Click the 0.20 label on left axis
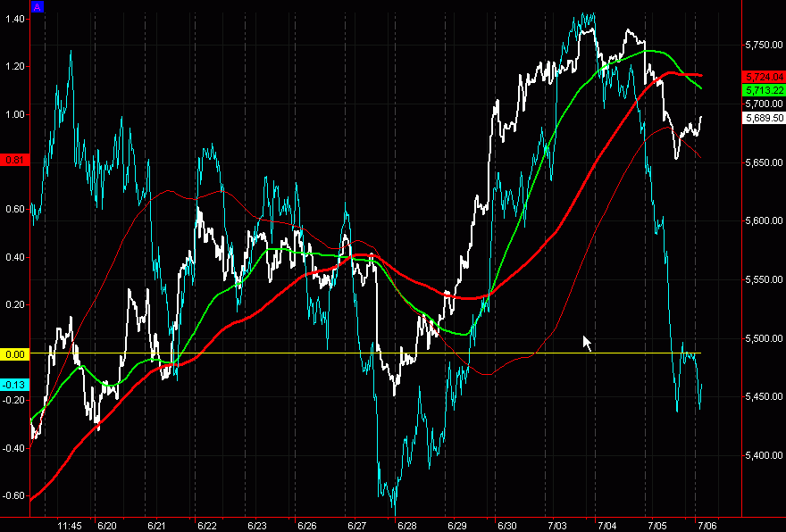 click(15, 305)
